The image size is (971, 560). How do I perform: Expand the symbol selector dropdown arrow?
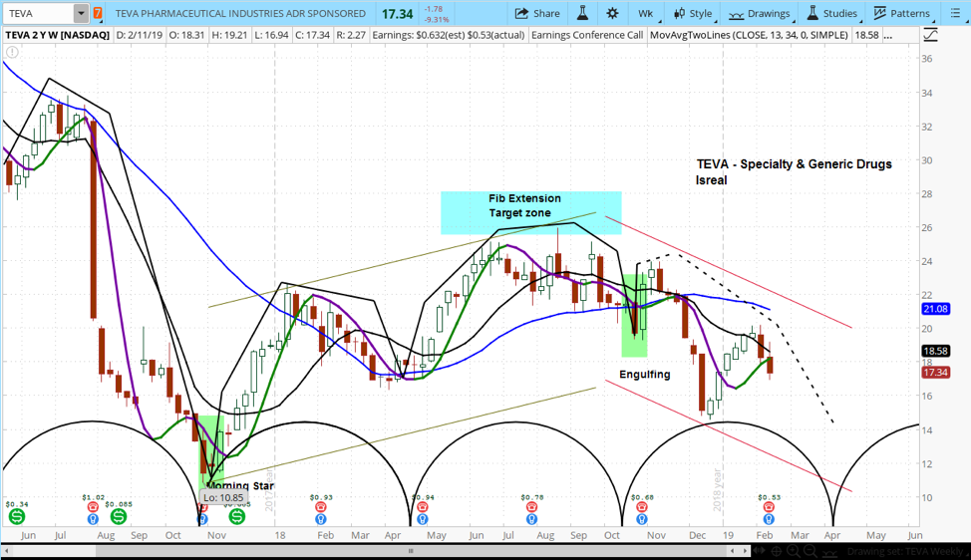pyautogui.click(x=81, y=13)
